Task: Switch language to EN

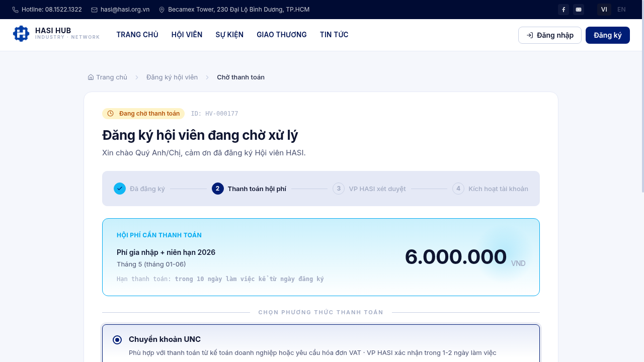Action: [621, 10]
